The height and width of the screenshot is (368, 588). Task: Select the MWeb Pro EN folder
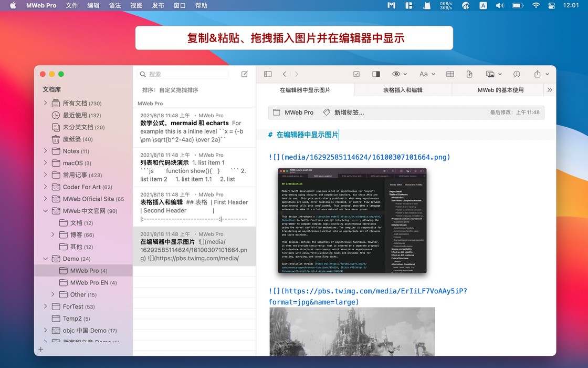pyautogui.click(x=83, y=282)
